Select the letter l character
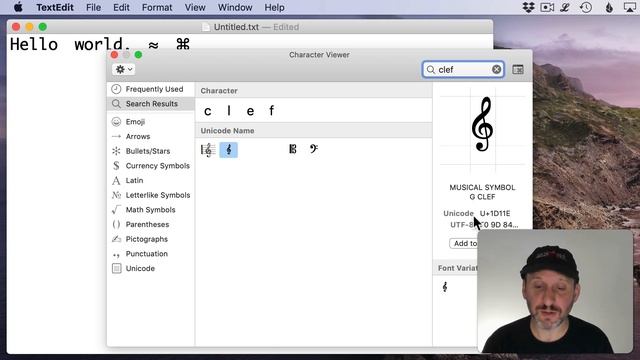This screenshot has width=640, height=360. click(229, 111)
